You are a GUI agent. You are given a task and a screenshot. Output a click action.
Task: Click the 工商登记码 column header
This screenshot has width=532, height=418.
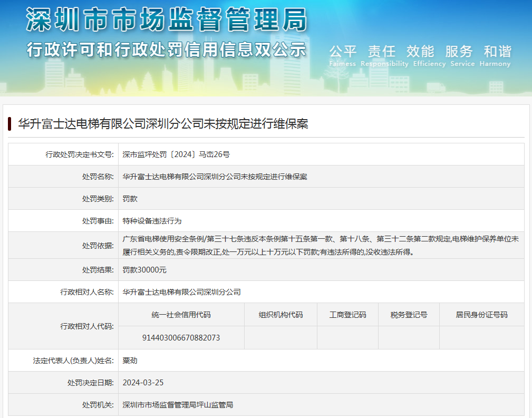348,315
